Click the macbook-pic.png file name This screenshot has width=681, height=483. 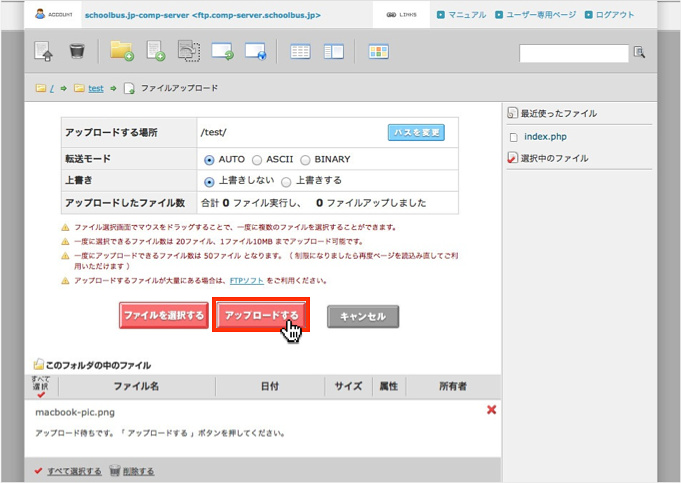coord(75,412)
